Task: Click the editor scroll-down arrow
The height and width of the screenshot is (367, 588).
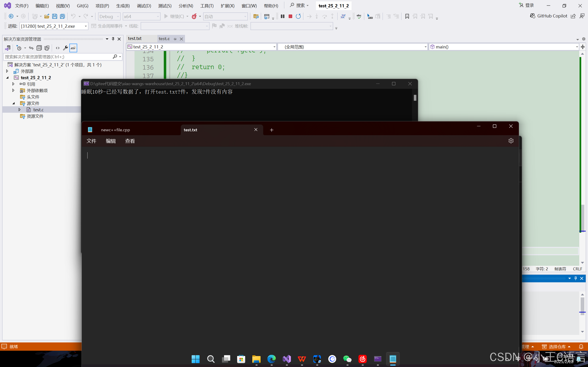Action: coord(582,263)
